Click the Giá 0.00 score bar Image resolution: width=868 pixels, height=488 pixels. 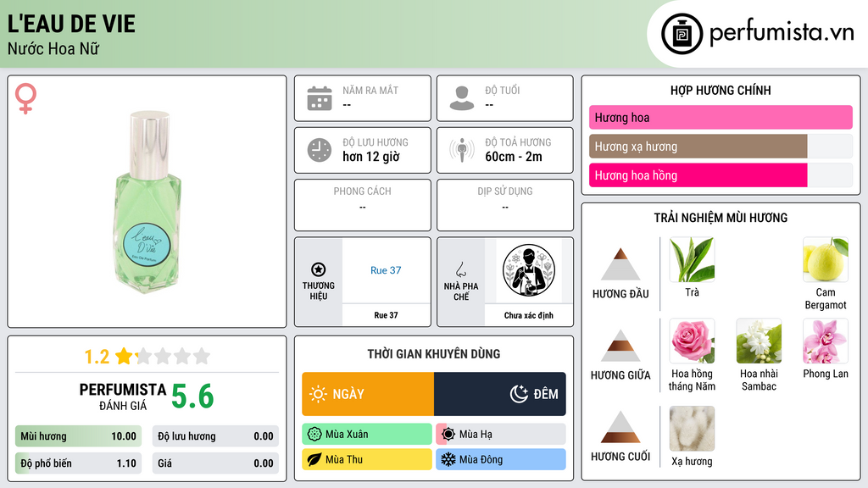[215, 463]
